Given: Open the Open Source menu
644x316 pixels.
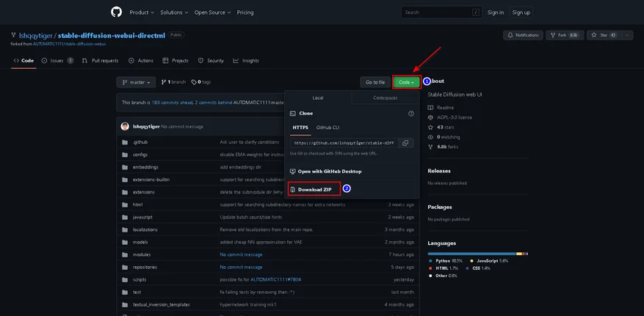Looking at the screenshot, I should pyautogui.click(x=212, y=12).
